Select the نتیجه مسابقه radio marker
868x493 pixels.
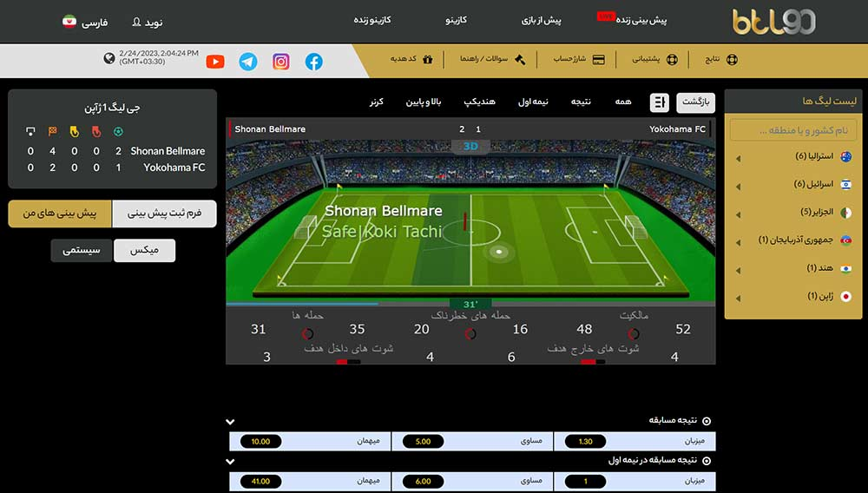[707, 421]
